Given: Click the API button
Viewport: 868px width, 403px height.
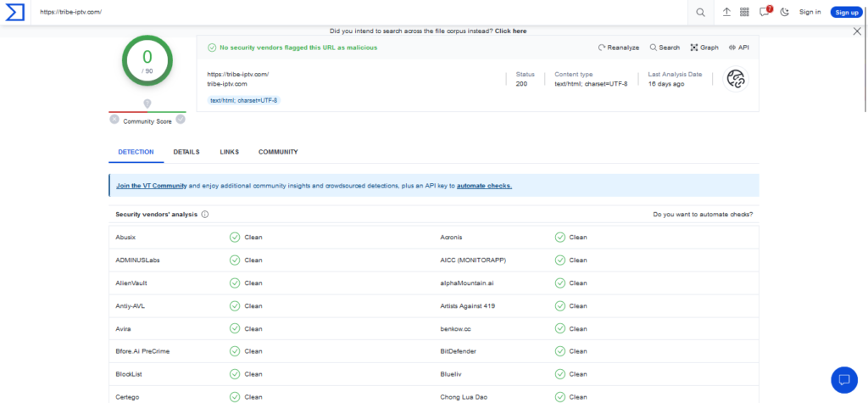Looking at the screenshot, I should pyautogui.click(x=738, y=48).
